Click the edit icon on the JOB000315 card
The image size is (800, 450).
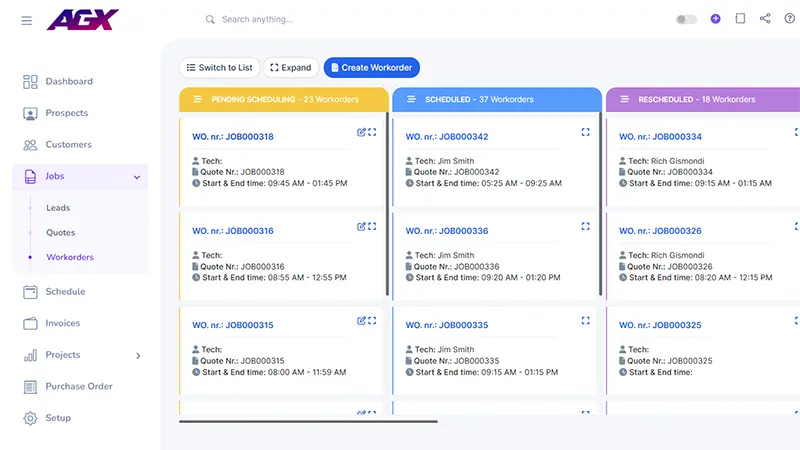(361, 321)
